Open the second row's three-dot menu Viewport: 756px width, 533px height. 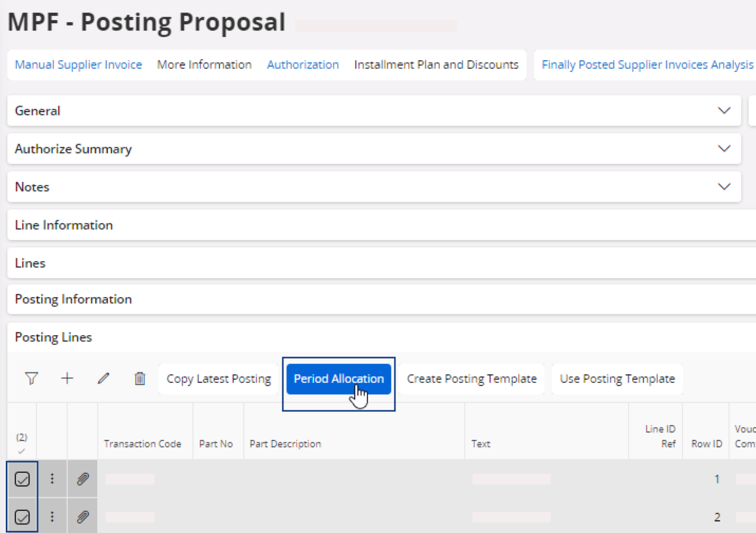[x=52, y=517]
